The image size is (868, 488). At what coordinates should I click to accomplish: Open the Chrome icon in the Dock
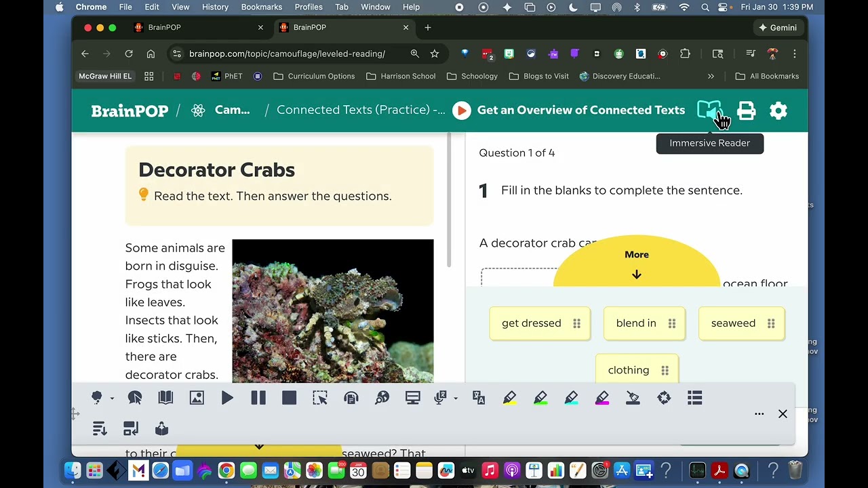point(226,470)
